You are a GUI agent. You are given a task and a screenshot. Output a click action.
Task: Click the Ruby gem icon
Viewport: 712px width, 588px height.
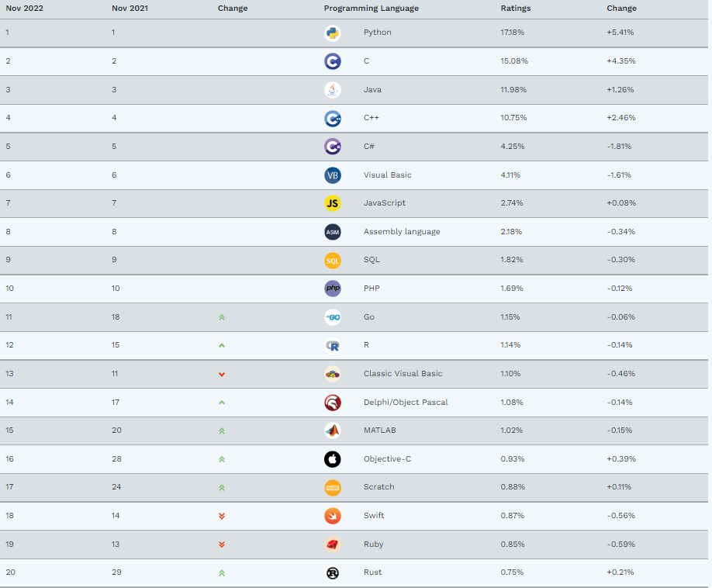pyautogui.click(x=333, y=545)
